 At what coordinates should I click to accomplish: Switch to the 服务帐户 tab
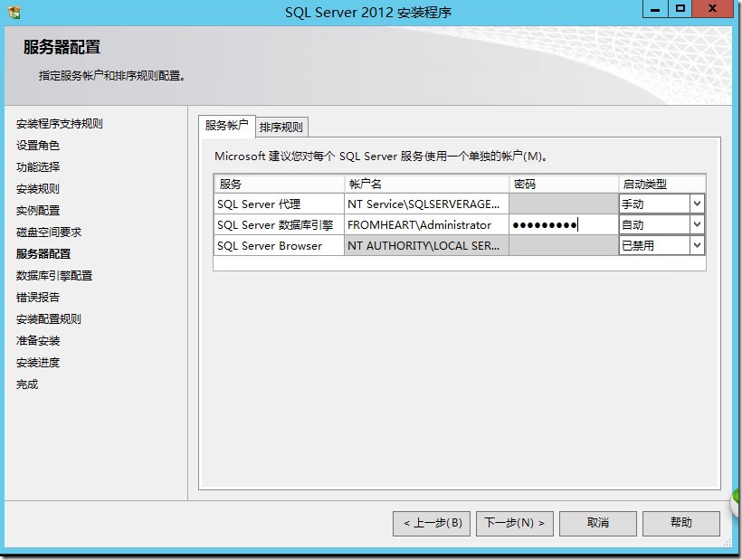(226, 126)
